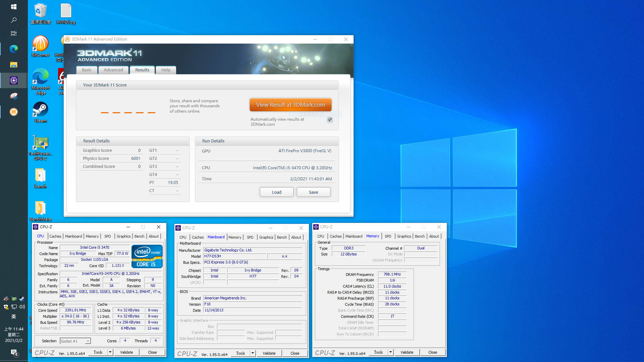644x362 pixels.
Task: Open About tab in right CPU-Z window
Action: click(434, 236)
